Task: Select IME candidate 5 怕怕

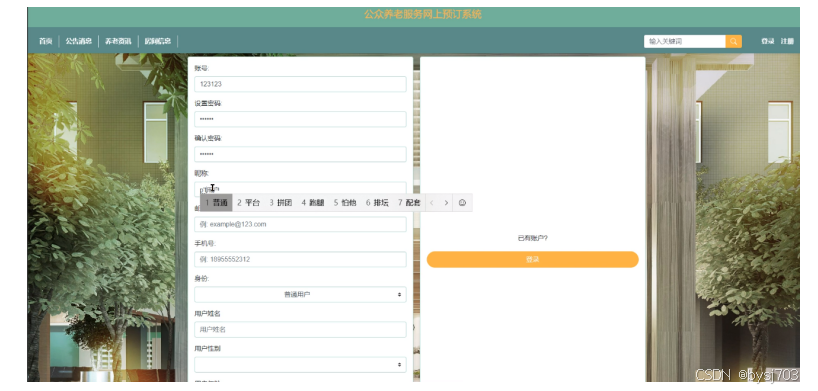Action: (345, 203)
